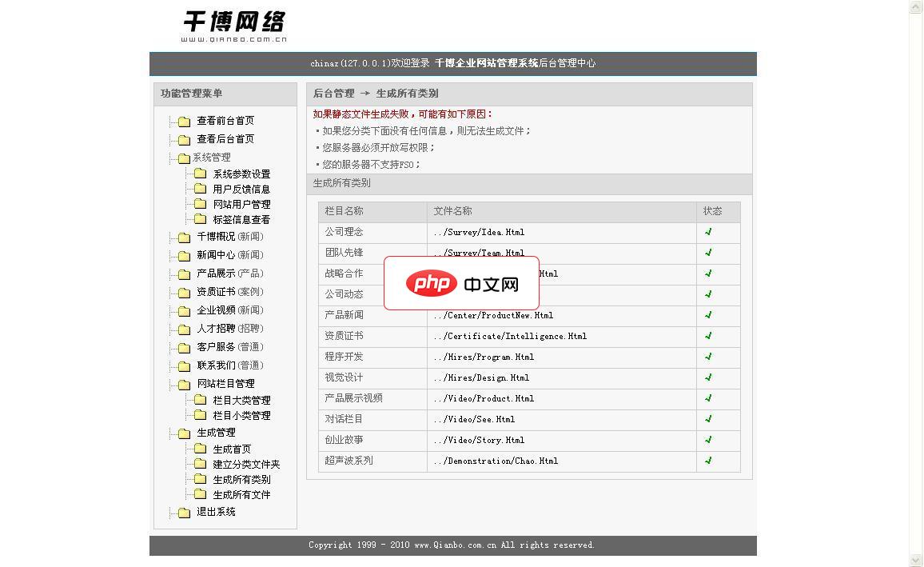Click the PHP中文网 watermark logo
Viewport: 924px width, 567px height.
click(462, 282)
